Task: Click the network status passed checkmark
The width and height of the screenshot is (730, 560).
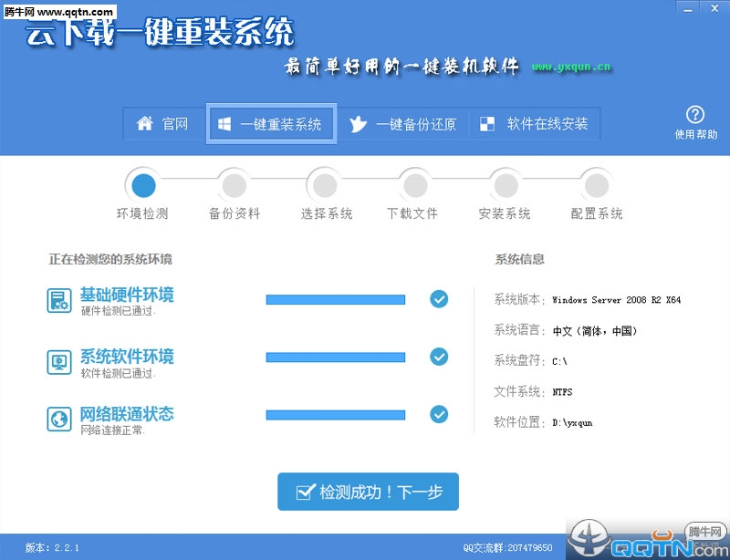Action: click(x=439, y=414)
